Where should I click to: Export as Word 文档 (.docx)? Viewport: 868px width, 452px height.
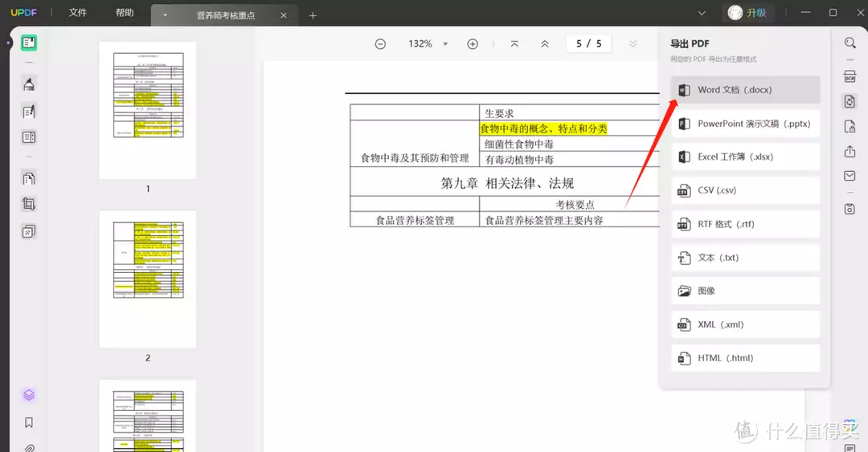tap(745, 90)
